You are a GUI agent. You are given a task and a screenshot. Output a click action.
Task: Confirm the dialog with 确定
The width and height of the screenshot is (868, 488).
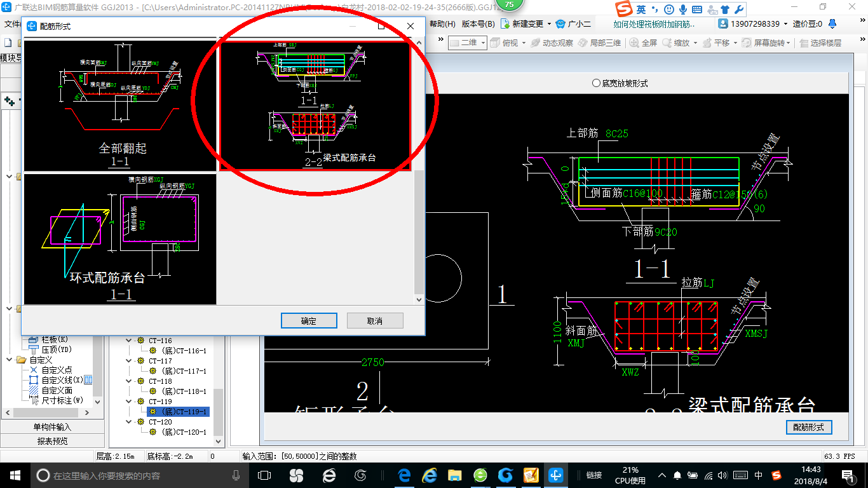pos(309,321)
